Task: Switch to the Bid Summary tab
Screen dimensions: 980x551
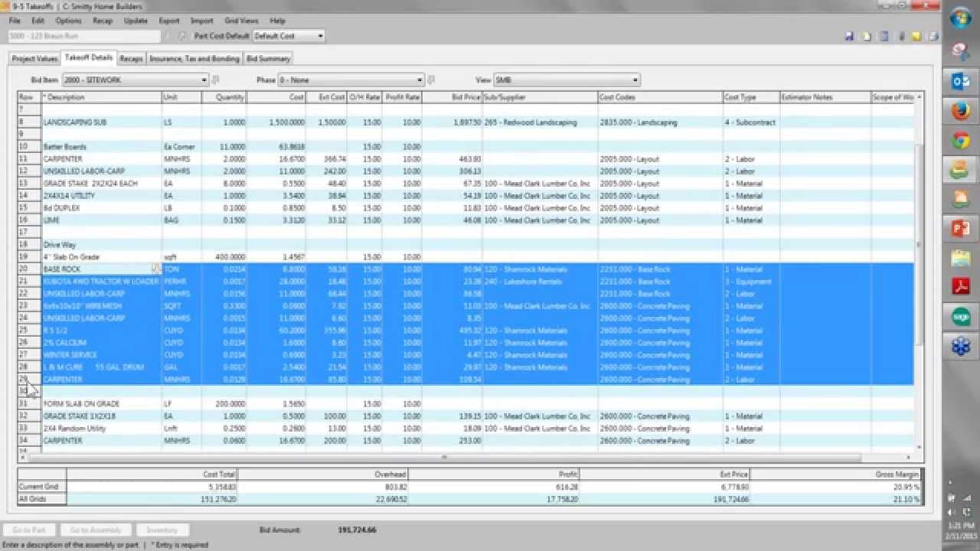Action: (268, 58)
